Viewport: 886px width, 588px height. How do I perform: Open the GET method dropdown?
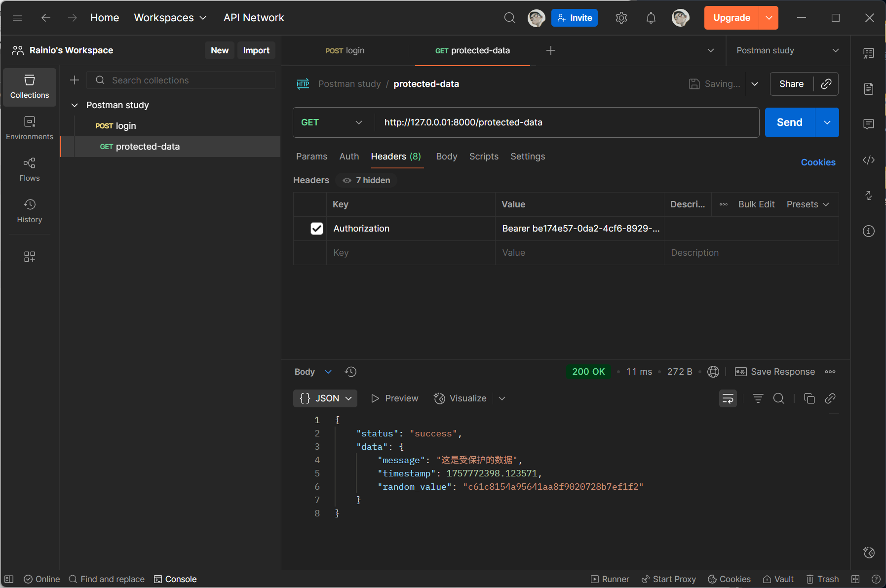(x=332, y=122)
